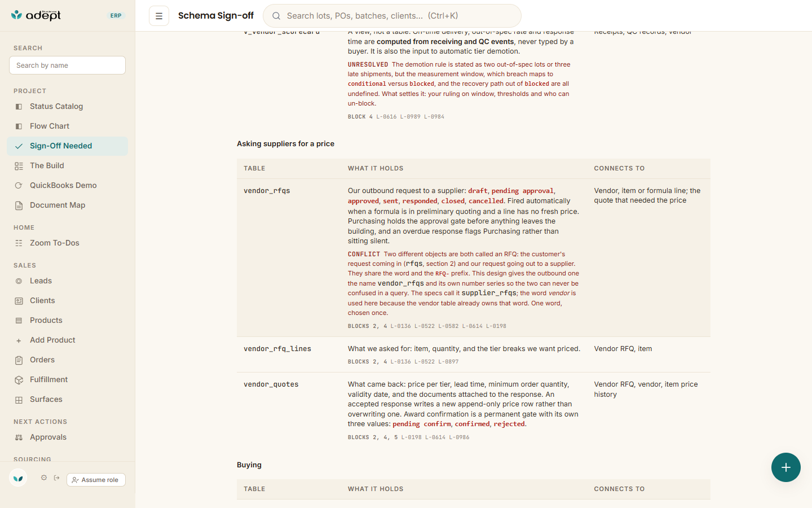
Task: Open the Products page
Action: 68,320
